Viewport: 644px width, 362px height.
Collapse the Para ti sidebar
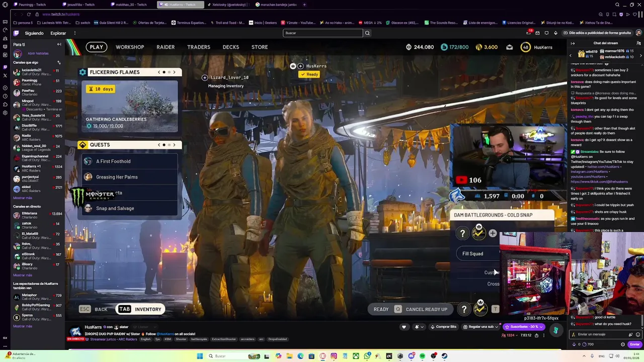tap(59, 44)
